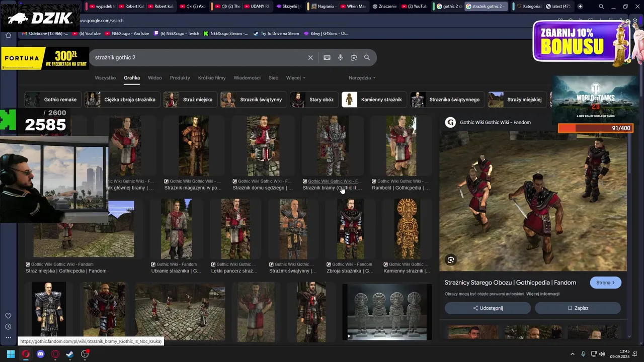This screenshot has width=644, height=362.
Task: Open the Straż miejska Gothicpedia result link
Action: click(66, 271)
